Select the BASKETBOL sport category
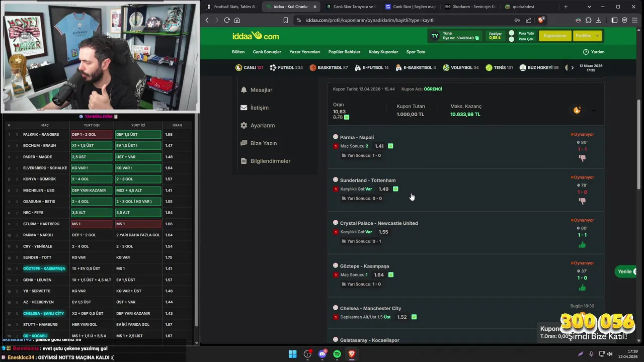 click(x=329, y=67)
